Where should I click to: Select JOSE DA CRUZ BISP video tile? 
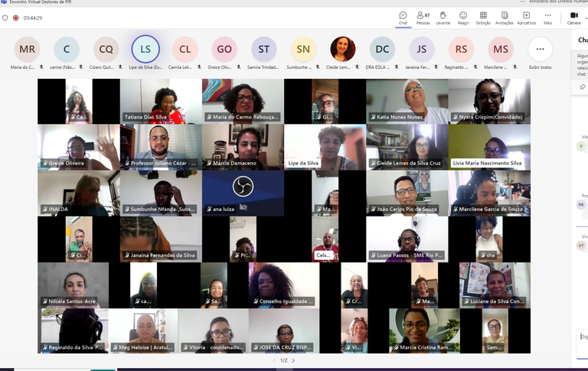pyautogui.click(x=284, y=331)
